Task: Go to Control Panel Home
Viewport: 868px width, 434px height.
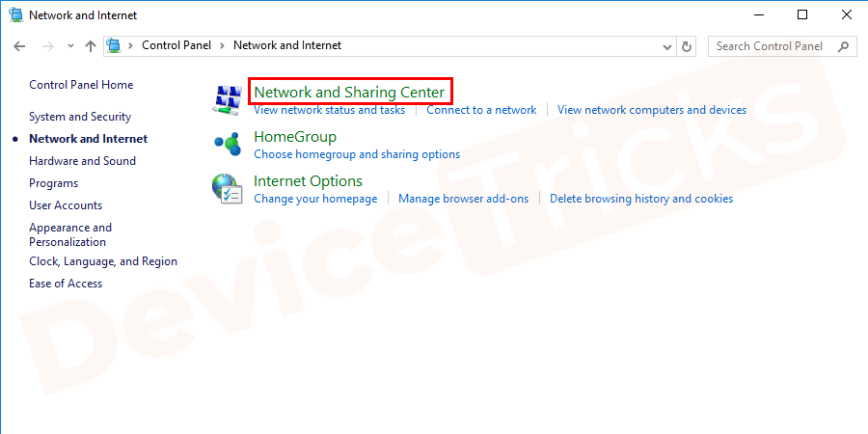Action: [81, 85]
